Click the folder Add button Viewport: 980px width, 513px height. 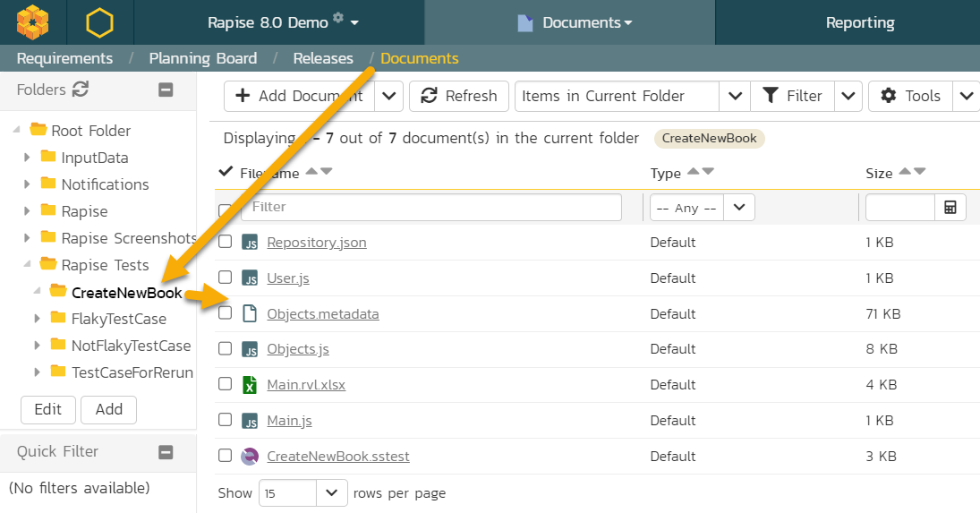click(x=109, y=410)
